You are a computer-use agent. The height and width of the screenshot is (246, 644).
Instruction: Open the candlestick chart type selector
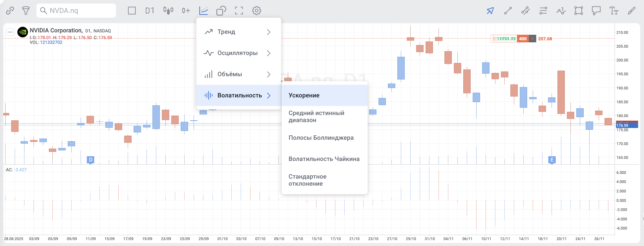168,11
